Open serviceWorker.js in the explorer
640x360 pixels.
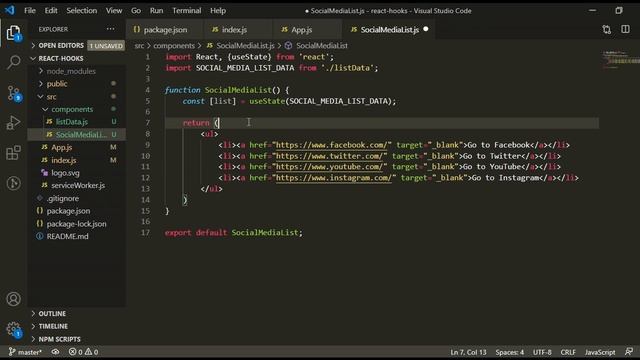78,185
